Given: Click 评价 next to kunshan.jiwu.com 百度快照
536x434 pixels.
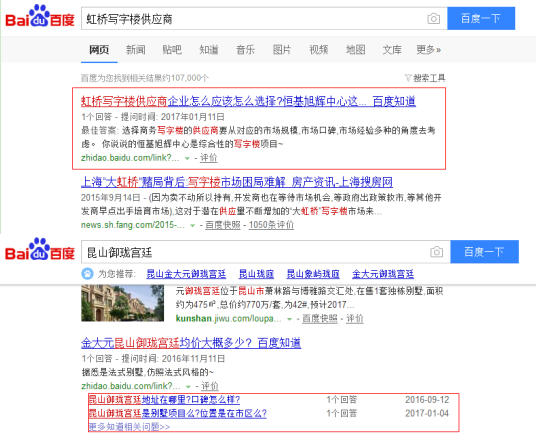Looking at the screenshot, I should pyautogui.click(x=354, y=318).
